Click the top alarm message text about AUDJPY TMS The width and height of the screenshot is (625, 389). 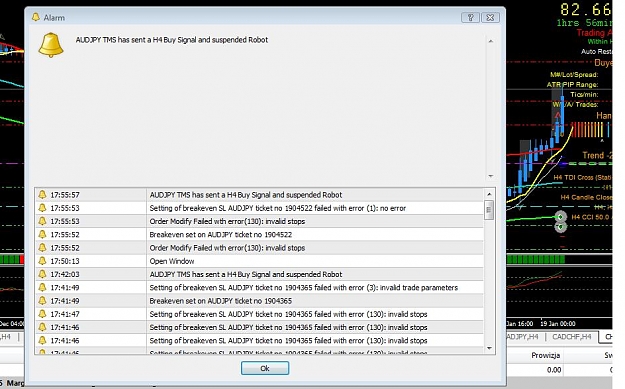pos(172,40)
